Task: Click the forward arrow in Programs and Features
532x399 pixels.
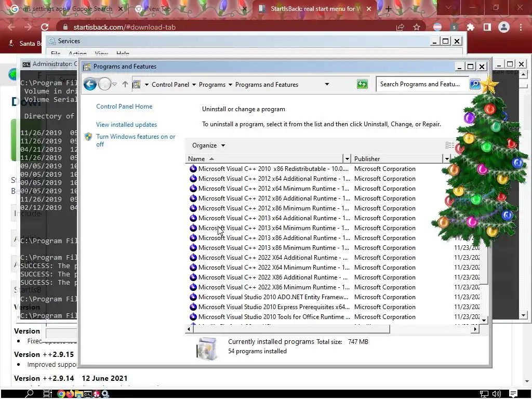Action: (104, 84)
